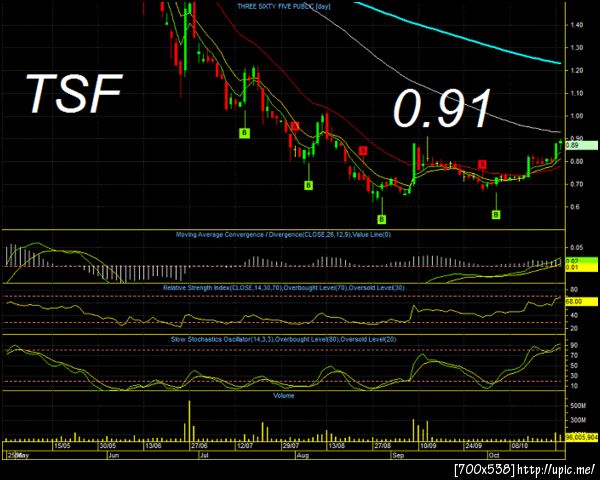
Task: Click the yellow 0.01 MACD value tag
Action: [x=581, y=268]
